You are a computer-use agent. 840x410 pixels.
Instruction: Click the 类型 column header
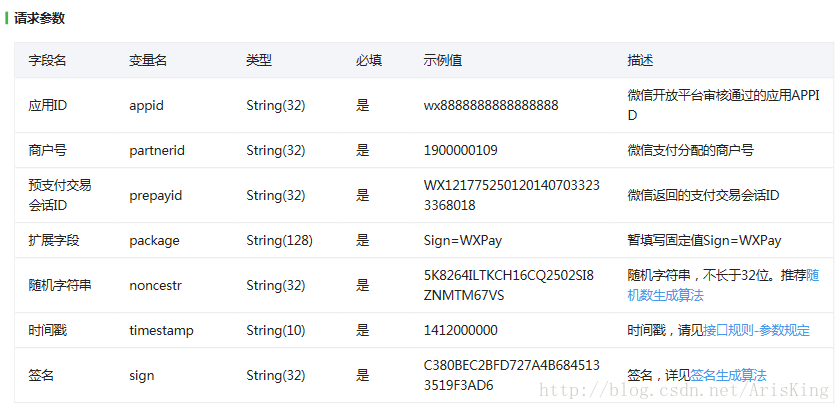[259, 61]
